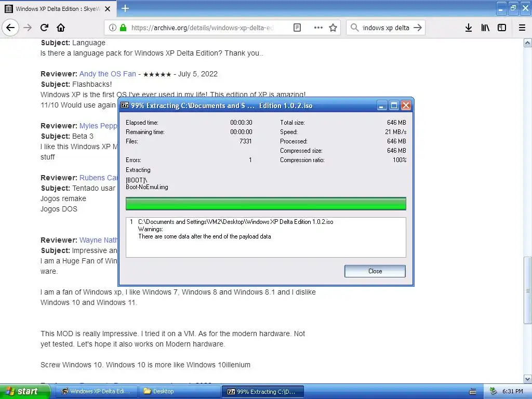Click the forward navigation arrow
Screen dimensions: 532x399
pos(28,28)
